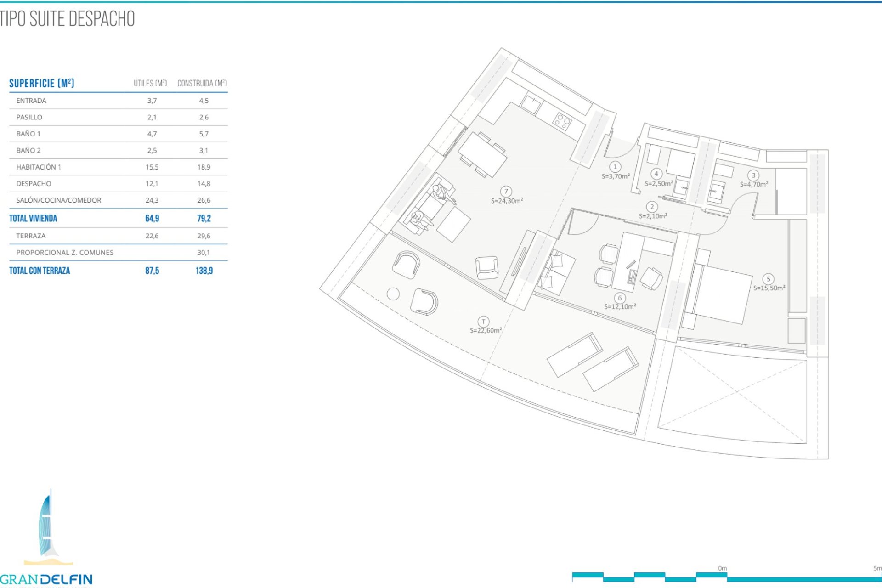Click the 138,9 construida total value
This screenshot has width=882, height=588.
click(x=204, y=271)
